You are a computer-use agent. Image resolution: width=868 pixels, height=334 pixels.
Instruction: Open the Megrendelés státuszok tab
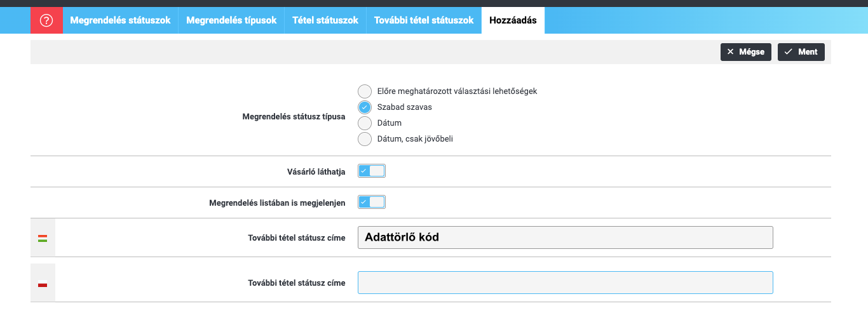click(120, 20)
